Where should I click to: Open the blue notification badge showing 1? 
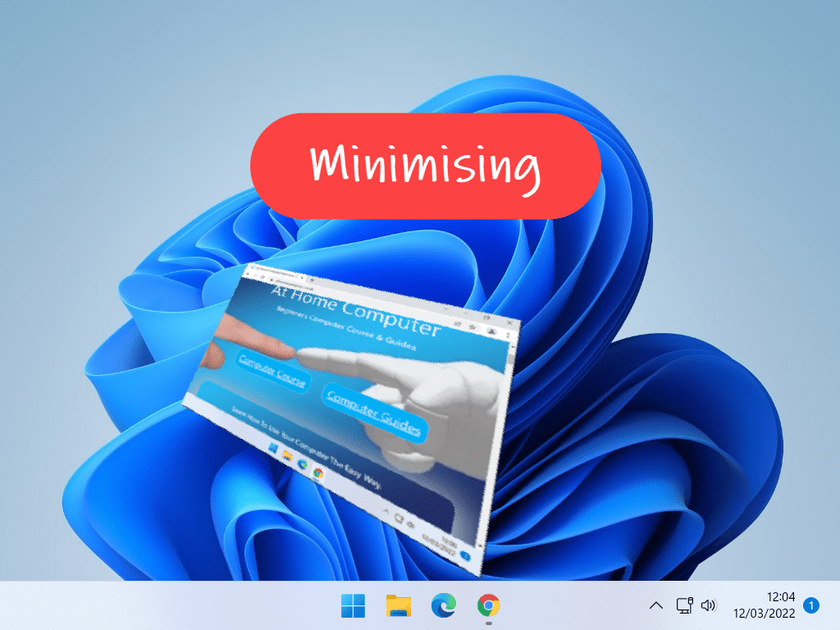(811, 606)
